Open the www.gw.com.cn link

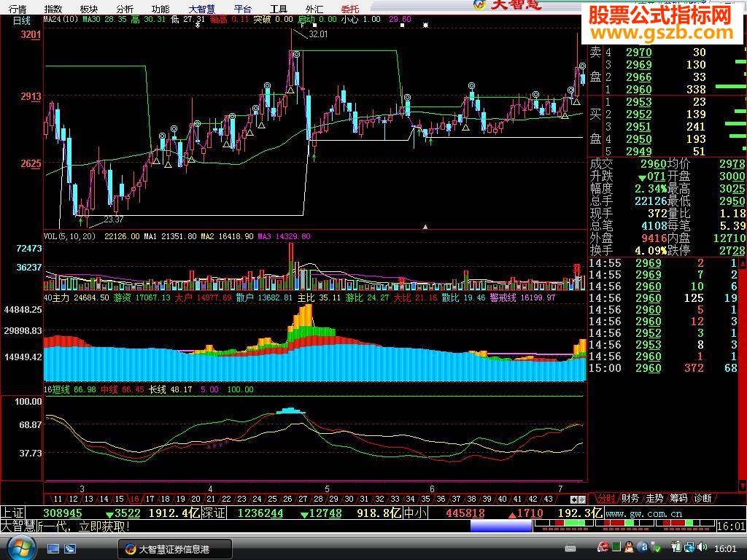pos(643,513)
